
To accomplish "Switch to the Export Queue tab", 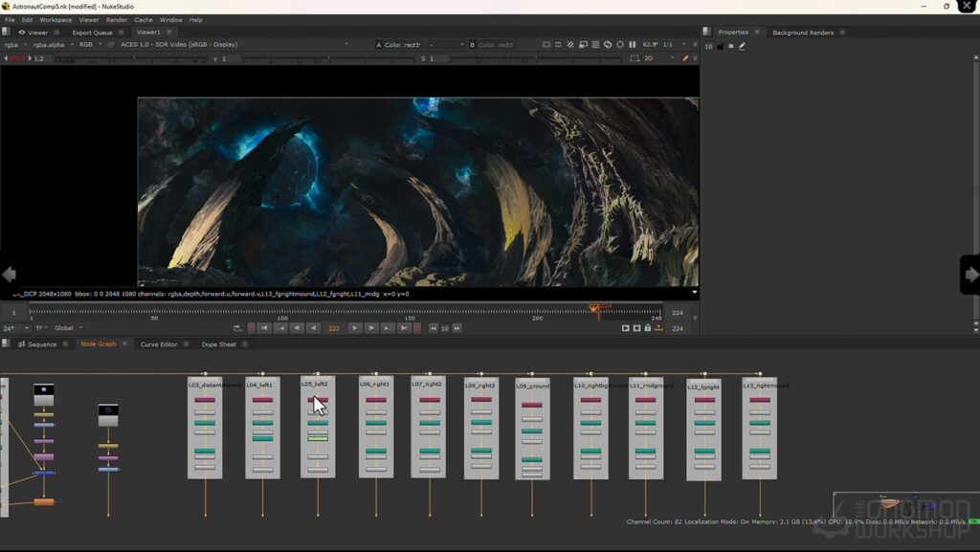I will coord(92,33).
